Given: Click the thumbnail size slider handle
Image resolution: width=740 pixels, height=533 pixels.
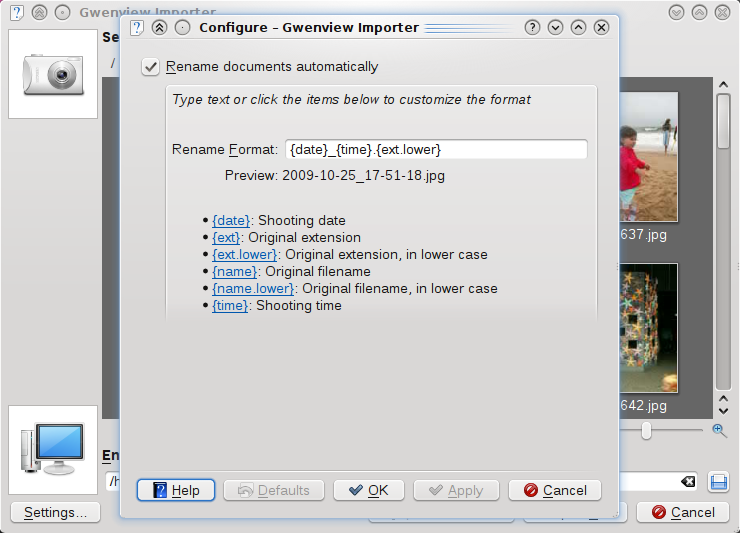Looking at the screenshot, I should click(646, 431).
